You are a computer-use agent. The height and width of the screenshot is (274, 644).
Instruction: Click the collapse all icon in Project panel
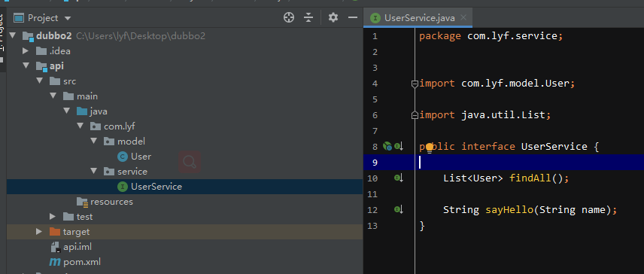(308, 17)
